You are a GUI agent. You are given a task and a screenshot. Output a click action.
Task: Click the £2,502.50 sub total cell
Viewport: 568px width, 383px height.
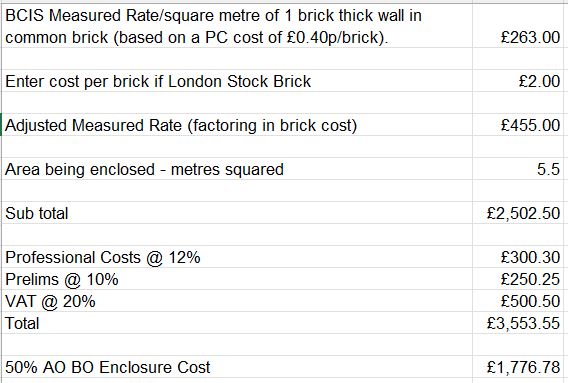pos(520,213)
